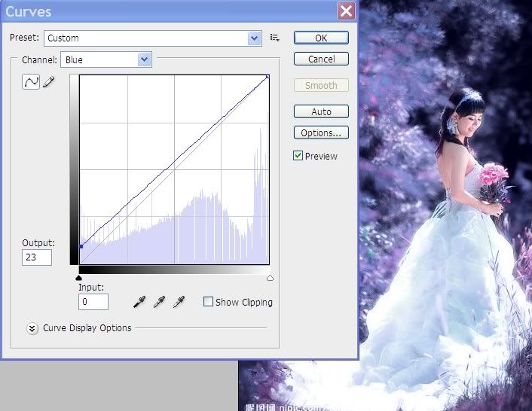Select the edit points curve tool
This screenshot has height=411, width=532.
[x=31, y=82]
